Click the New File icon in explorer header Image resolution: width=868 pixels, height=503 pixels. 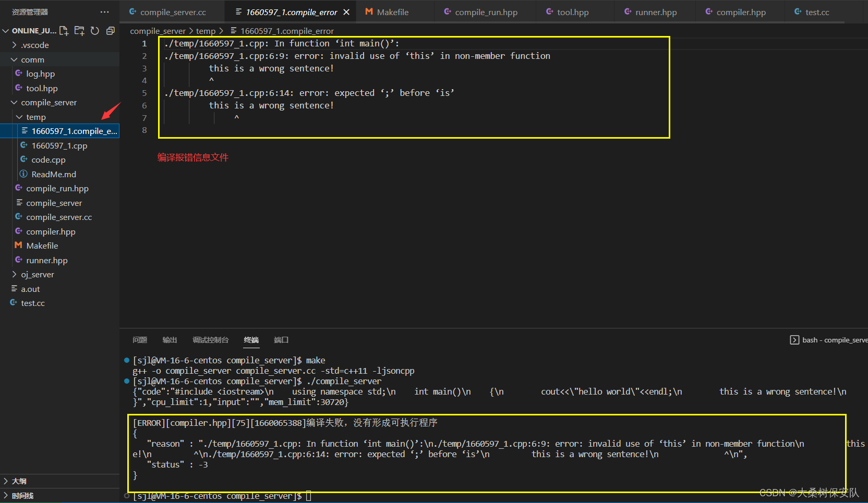pyautogui.click(x=64, y=31)
